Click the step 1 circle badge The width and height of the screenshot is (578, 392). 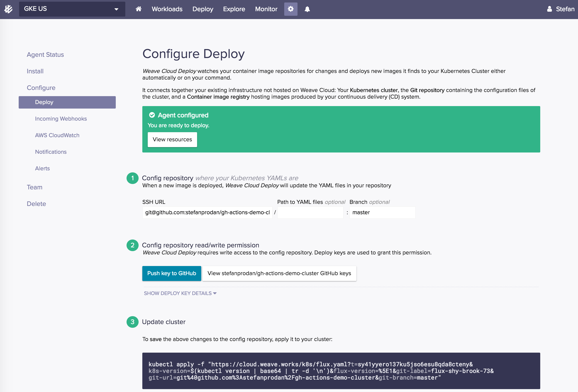(132, 178)
